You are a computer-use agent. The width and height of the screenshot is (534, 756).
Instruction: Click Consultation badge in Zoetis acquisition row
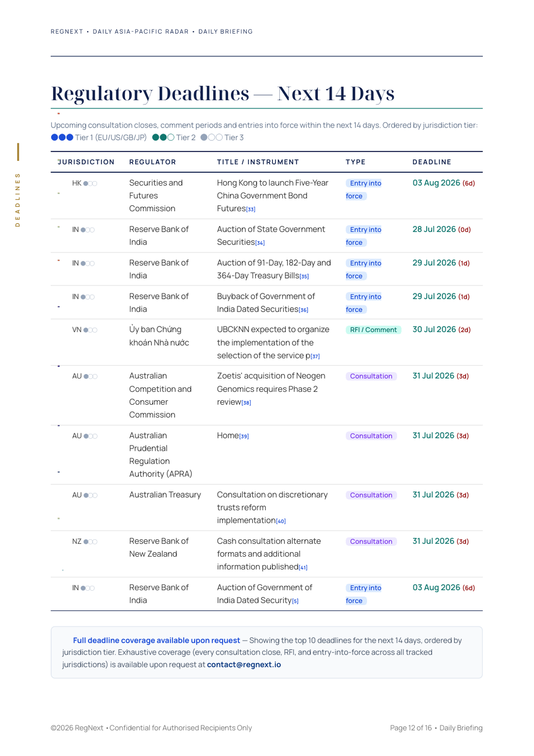tap(371, 376)
